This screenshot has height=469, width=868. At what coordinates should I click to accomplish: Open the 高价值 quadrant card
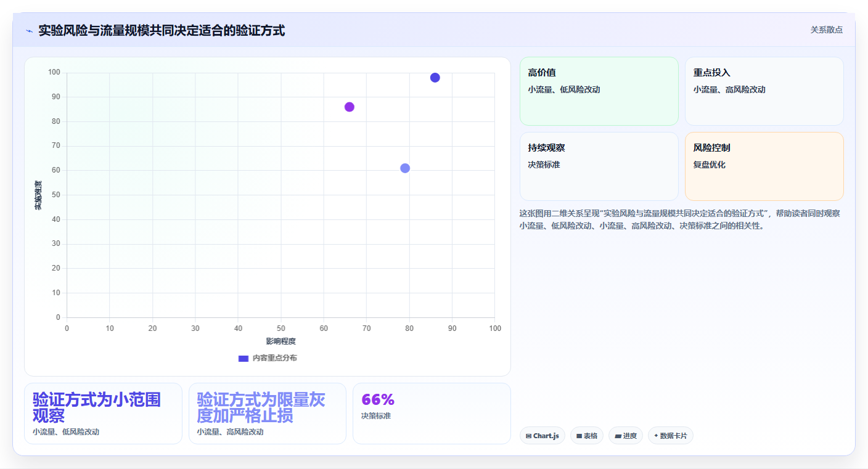pyautogui.click(x=599, y=91)
